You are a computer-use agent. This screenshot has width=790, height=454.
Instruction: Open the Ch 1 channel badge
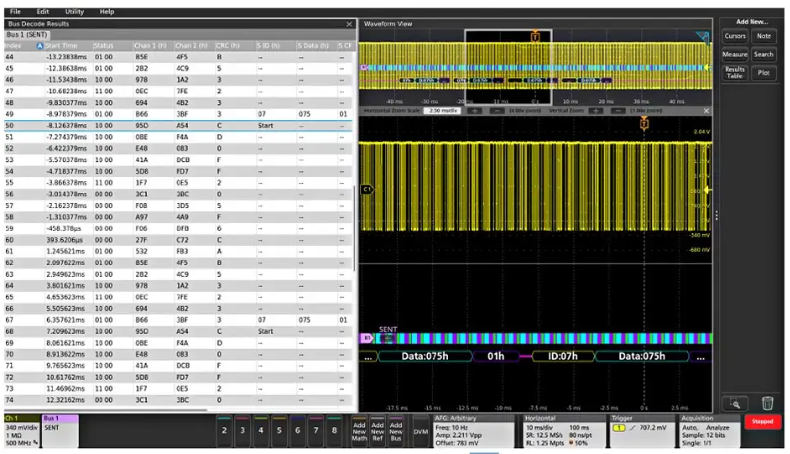click(x=22, y=431)
